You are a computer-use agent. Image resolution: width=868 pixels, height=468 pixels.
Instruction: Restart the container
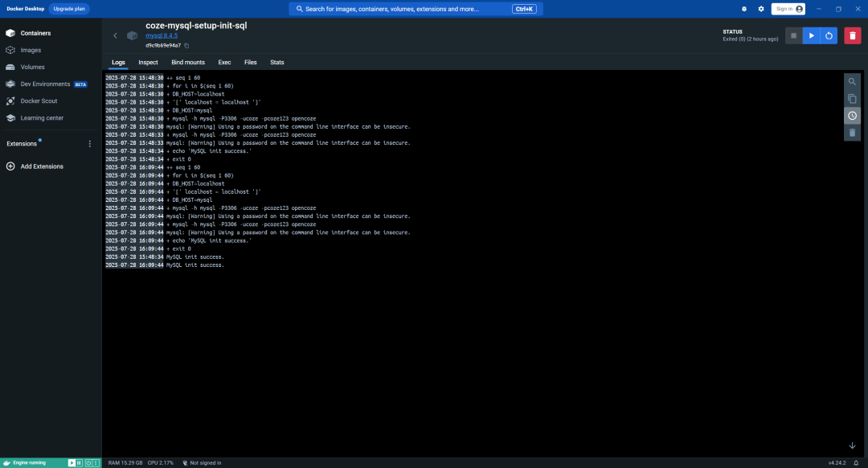829,36
